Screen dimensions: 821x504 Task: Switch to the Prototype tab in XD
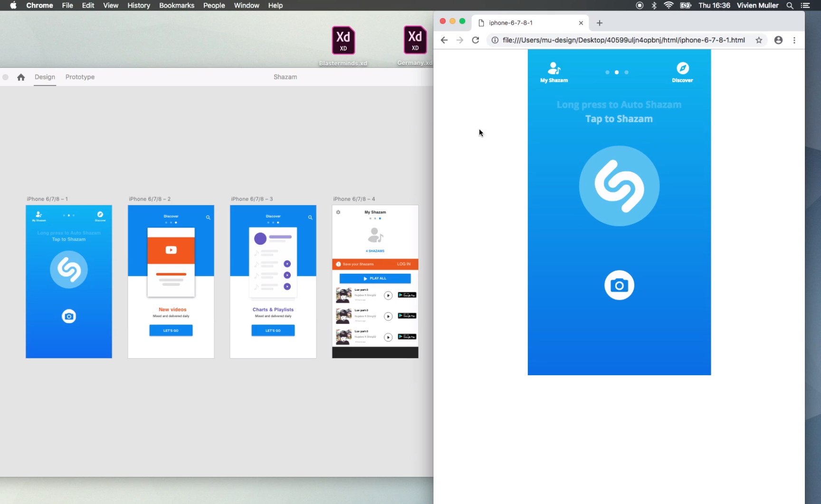tap(80, 77)
